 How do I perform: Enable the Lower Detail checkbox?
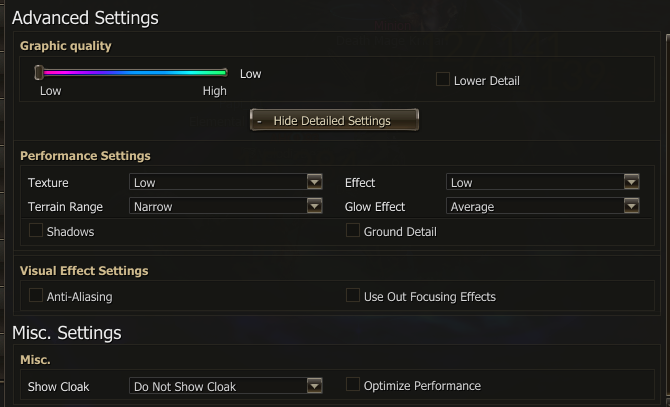443,80
